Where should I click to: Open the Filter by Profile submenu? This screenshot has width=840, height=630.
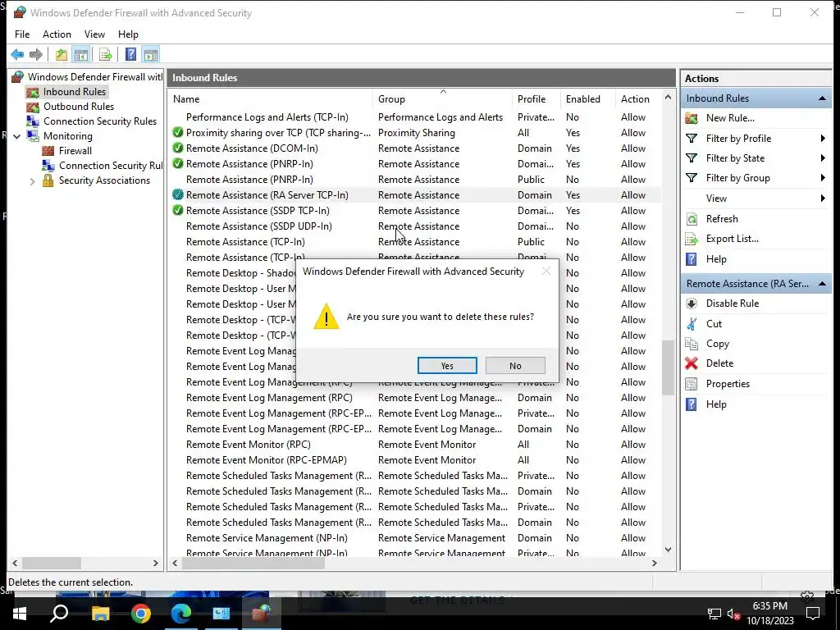coord(756,138)
